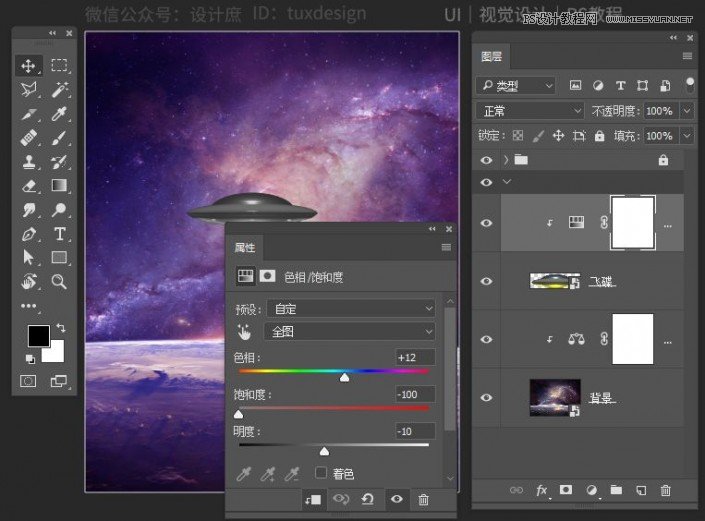Hide the top locked group layer
705x521 pixels.
486,160
